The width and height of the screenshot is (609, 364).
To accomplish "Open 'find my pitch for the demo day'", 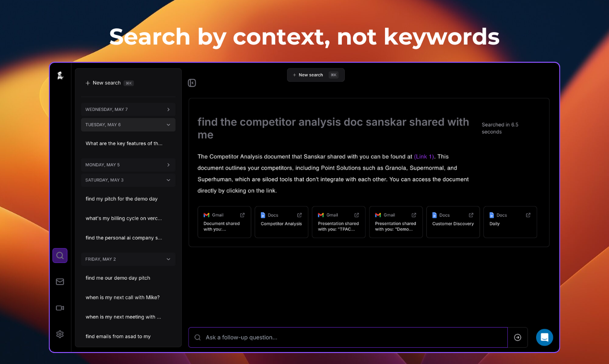I will point(122,199).
